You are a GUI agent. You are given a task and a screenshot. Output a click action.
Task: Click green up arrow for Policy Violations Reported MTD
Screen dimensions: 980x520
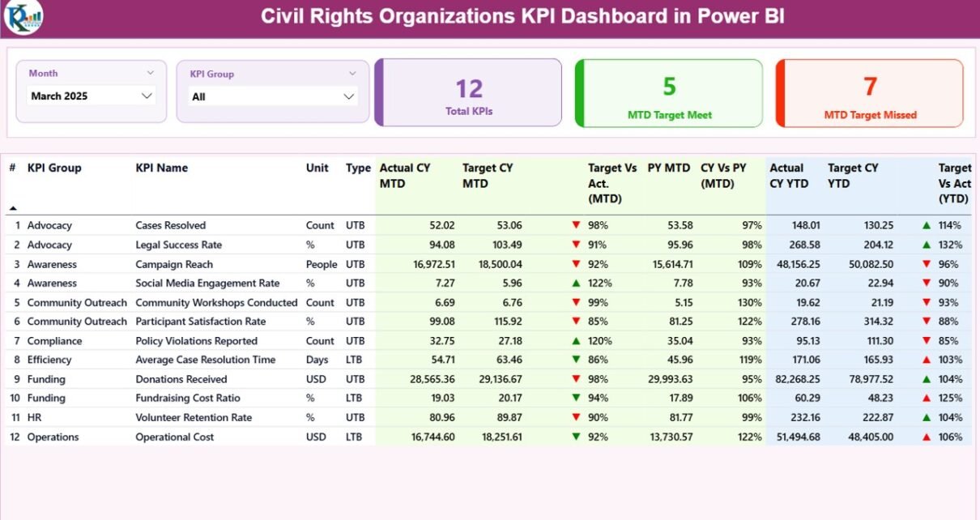(x=576, y=341)
